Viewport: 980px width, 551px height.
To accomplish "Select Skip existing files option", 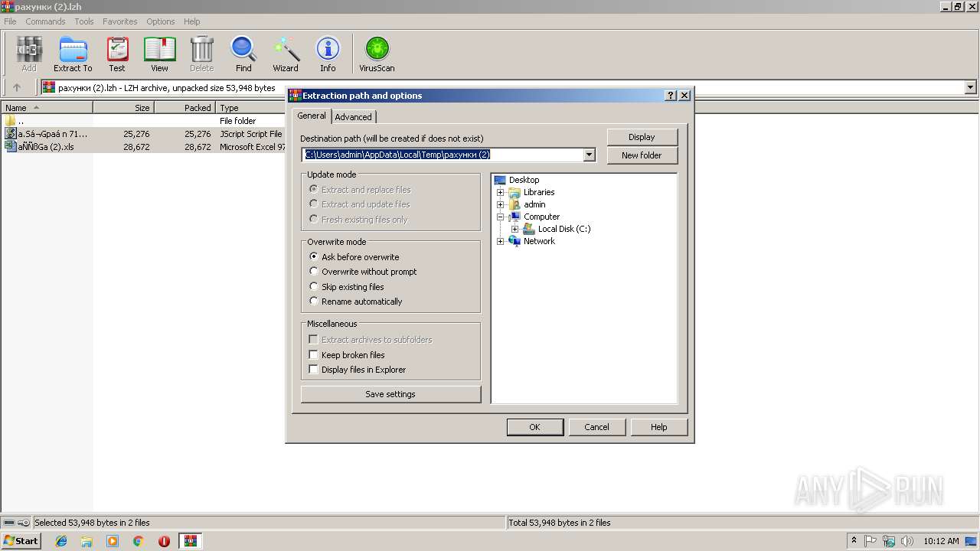I will [314, 286].
